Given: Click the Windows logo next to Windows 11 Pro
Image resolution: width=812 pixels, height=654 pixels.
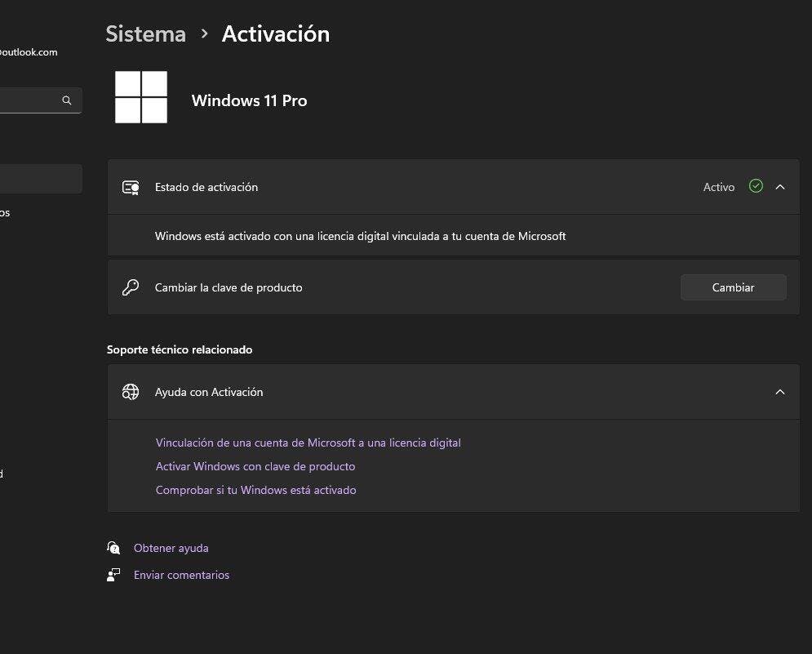Looking at the screenshot, I should (x=141, y=97).
